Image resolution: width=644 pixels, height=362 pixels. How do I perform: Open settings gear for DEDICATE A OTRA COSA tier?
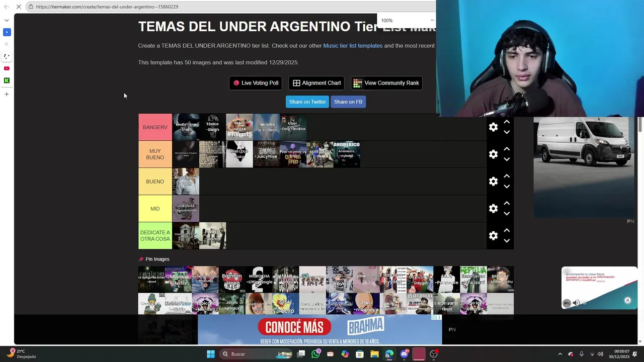(493, 236)
